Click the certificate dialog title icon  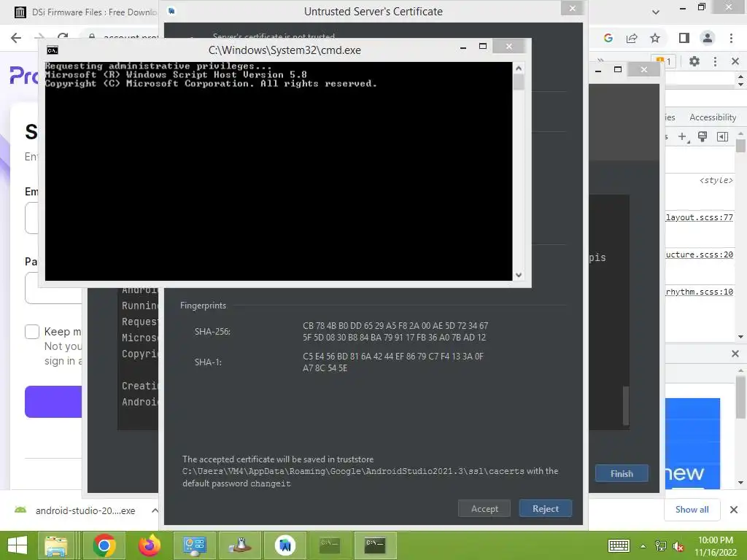(171, 11)
